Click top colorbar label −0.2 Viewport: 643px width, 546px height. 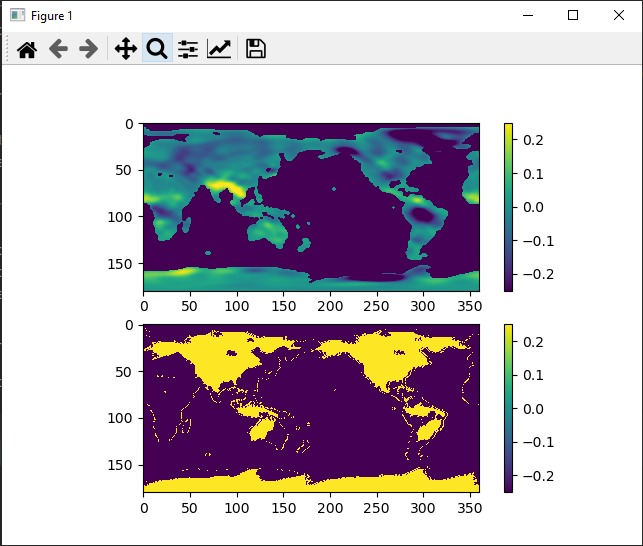click(538, 274)
